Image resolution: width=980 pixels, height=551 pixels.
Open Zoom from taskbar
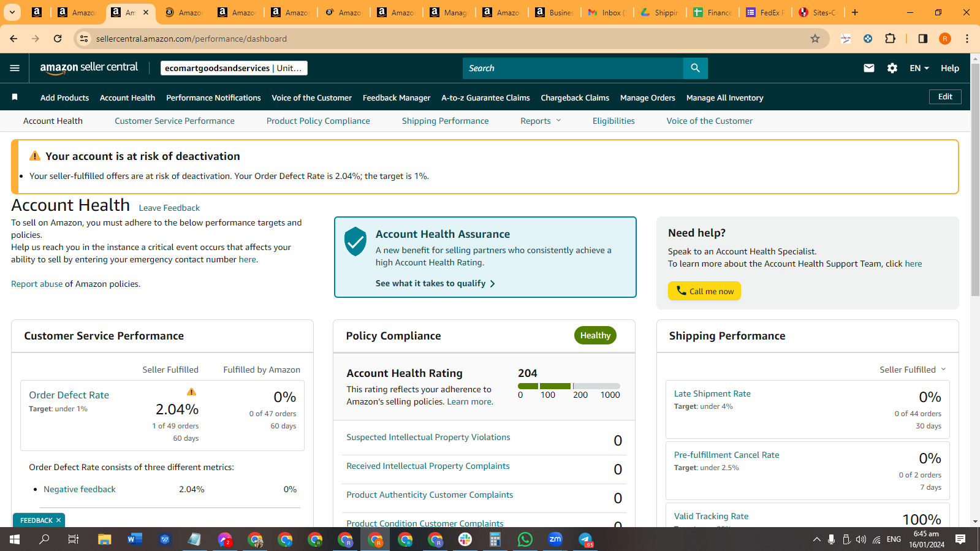pyautogui.click(x=555, y=539)
